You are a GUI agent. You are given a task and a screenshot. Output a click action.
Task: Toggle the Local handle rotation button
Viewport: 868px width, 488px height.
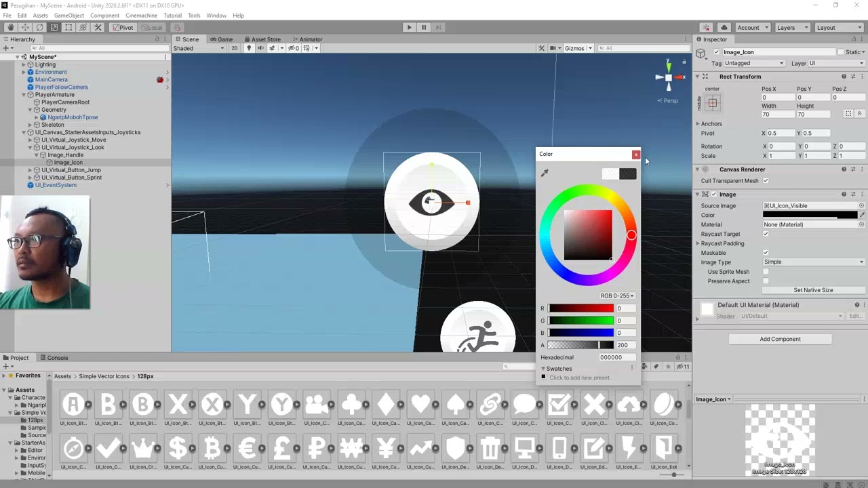click(151, 28)
